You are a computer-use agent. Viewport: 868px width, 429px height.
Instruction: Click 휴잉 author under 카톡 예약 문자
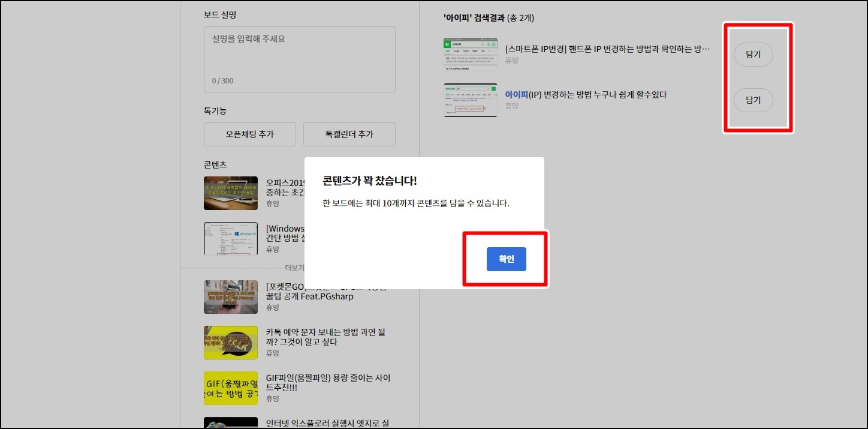click(273, 353)
